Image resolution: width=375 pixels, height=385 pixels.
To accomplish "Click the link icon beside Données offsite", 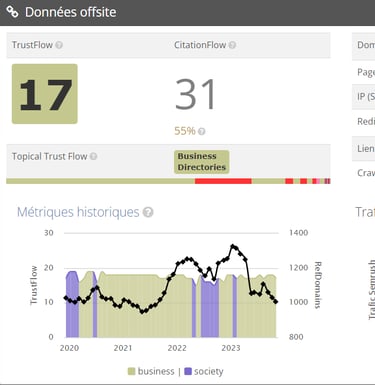I will pos(13,12).
